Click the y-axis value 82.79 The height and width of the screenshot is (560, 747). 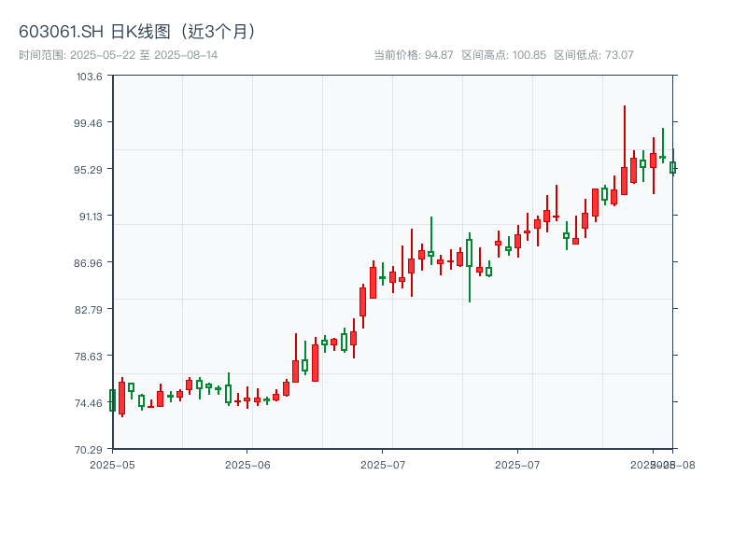pyautogui.click(x=88, y=310)
